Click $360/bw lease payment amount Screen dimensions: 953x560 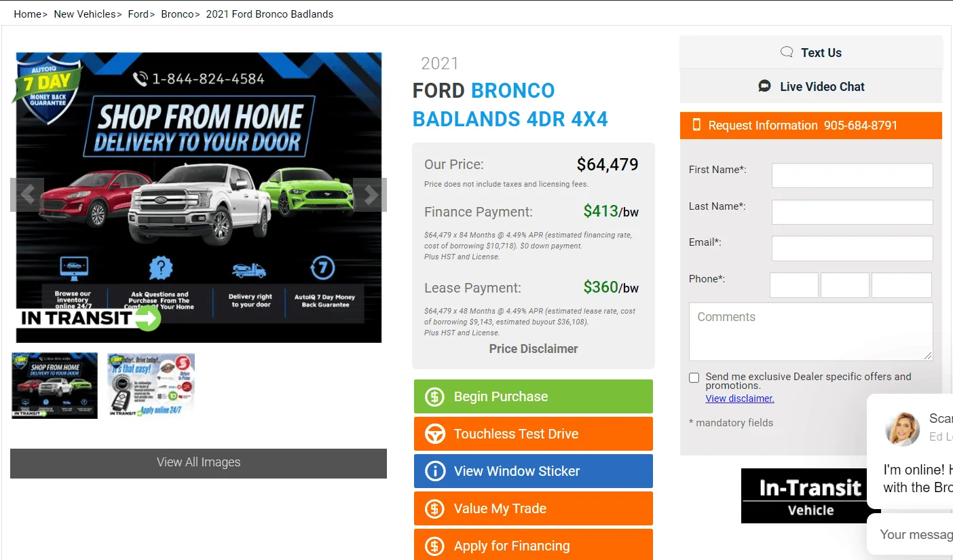(611, 287)
